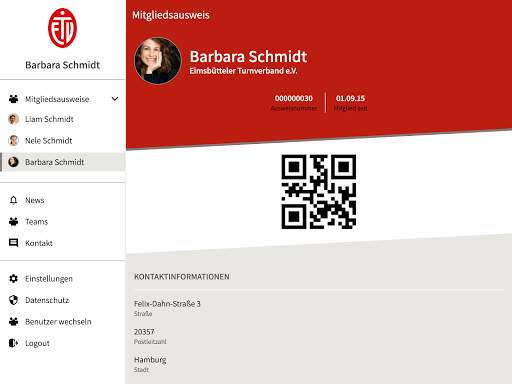Click the postal code 20357
512x384 pixels.
pyautogui.click(x=144, y=332)
